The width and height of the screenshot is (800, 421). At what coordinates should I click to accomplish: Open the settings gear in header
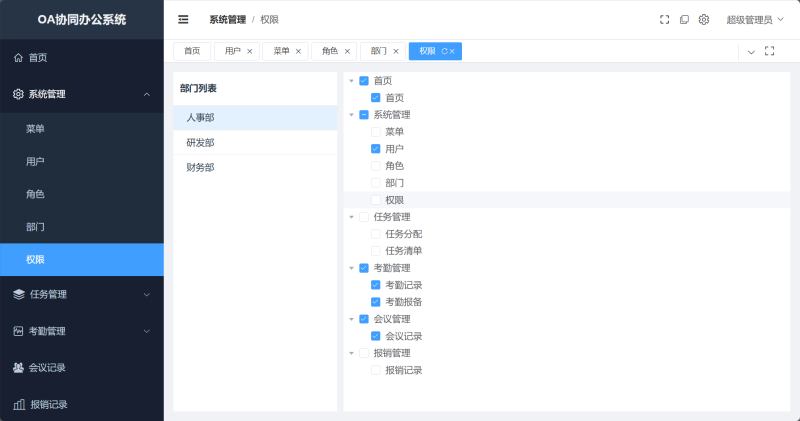(704, 19)
